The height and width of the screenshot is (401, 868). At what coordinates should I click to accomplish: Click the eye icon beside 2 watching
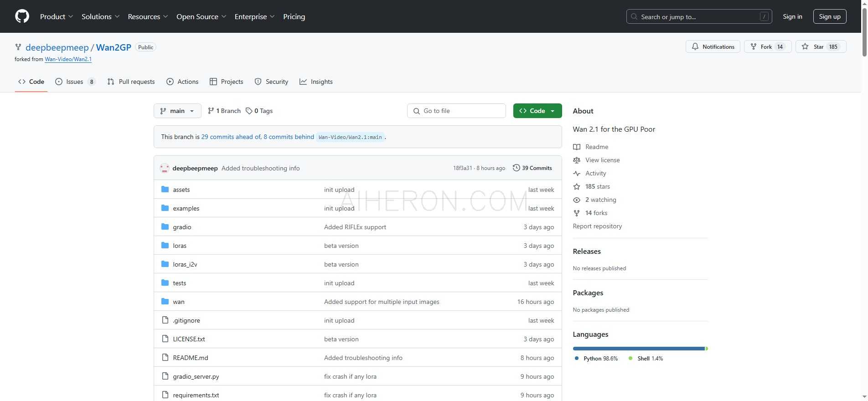coord(577,200)
